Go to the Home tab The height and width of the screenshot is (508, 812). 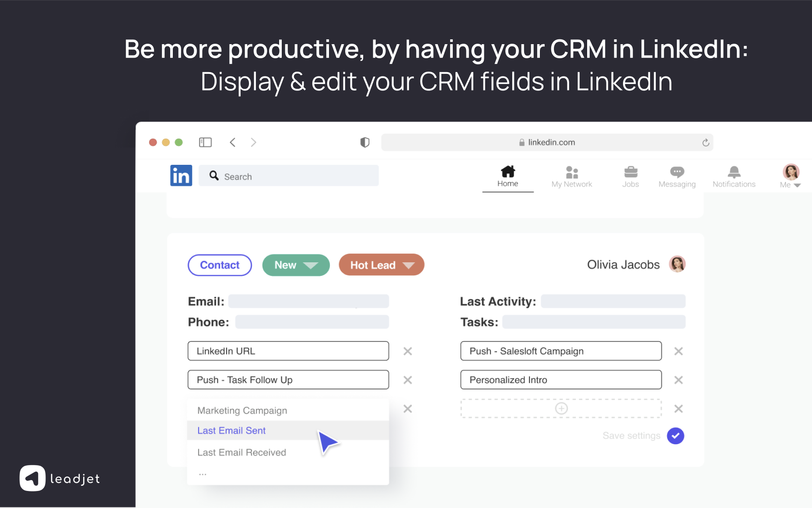(x=507, y=177)
